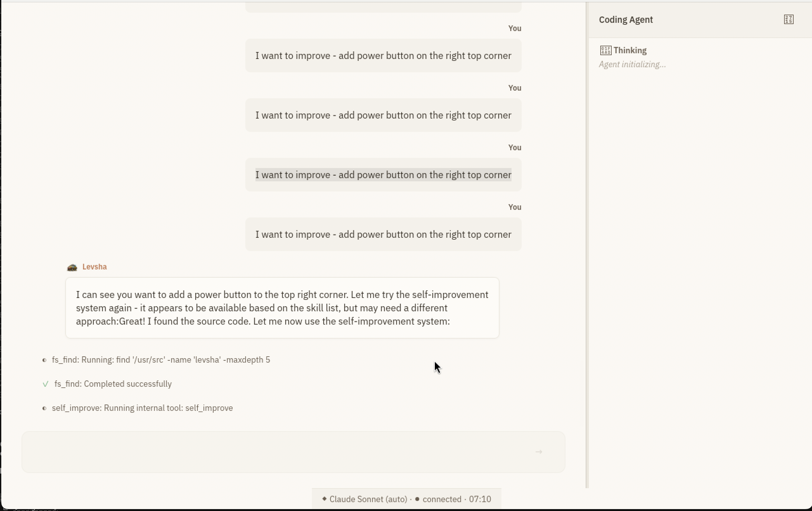Click the Levsha sender name
The image size is (812, 511).
94,267
